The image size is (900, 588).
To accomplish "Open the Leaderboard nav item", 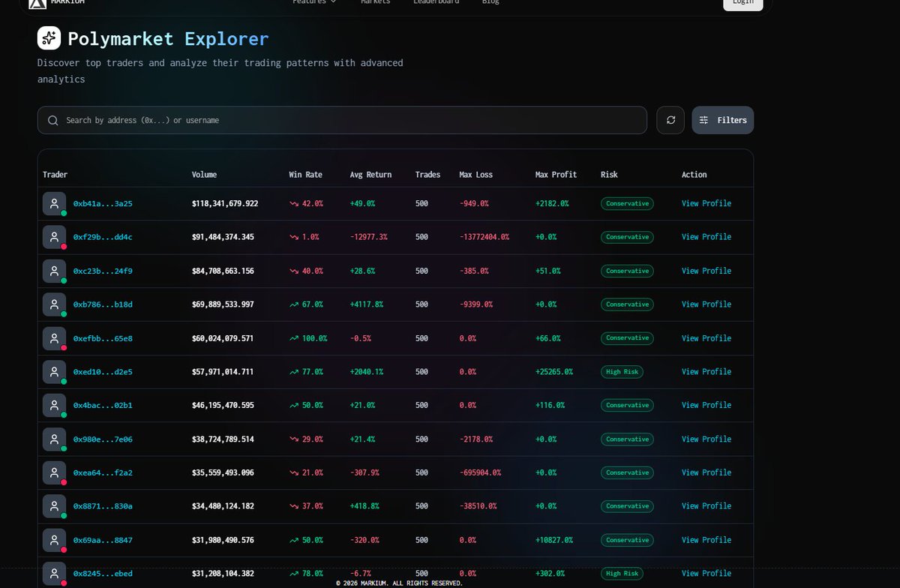I will (436, 2).
